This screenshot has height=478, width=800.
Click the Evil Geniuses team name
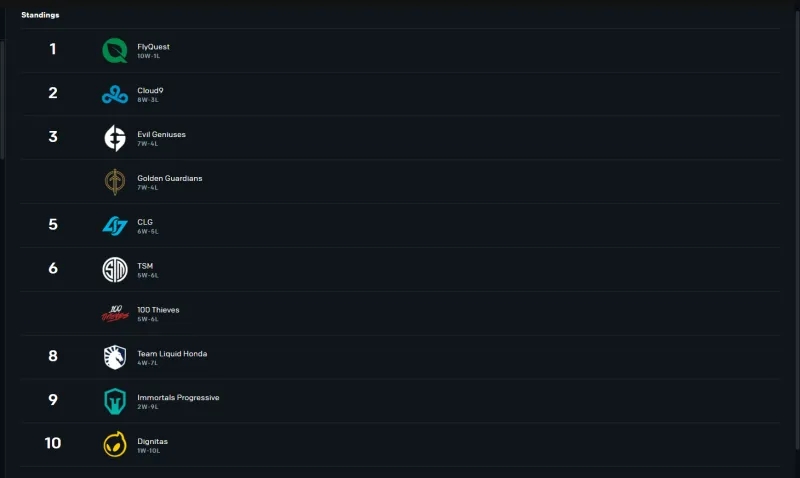point(161,135)
